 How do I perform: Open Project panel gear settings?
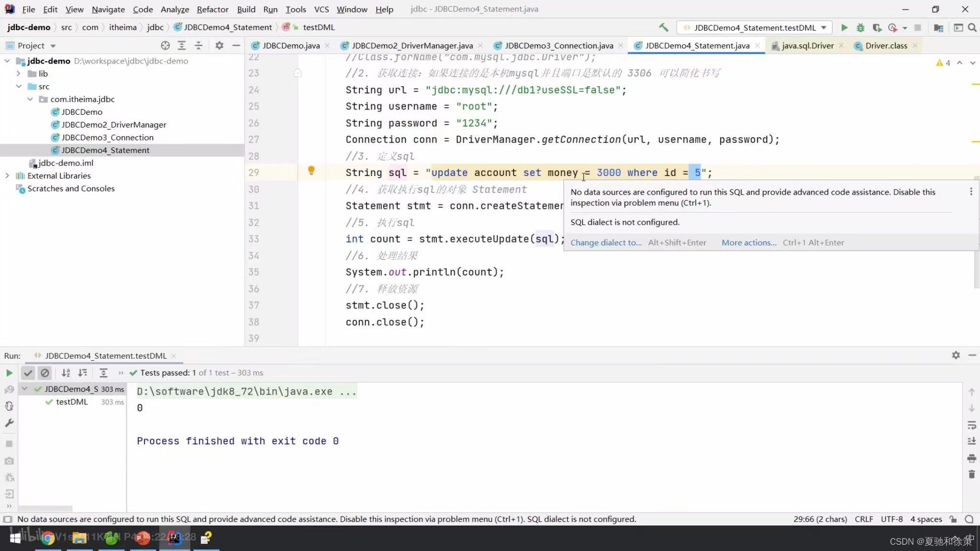[219, 45]
